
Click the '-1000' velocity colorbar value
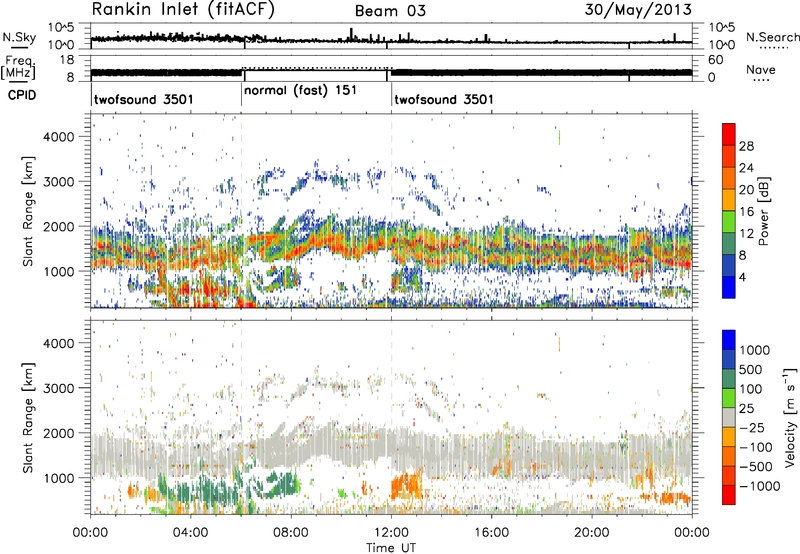[x=759, y=486]
